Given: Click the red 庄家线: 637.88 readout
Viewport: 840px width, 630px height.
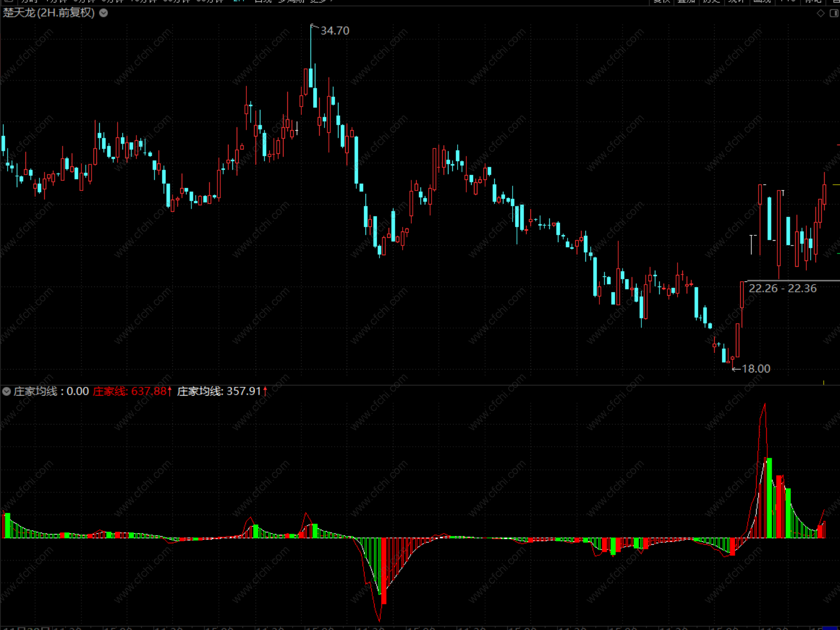Looking at the screenshot, I should tap(132, 391).
